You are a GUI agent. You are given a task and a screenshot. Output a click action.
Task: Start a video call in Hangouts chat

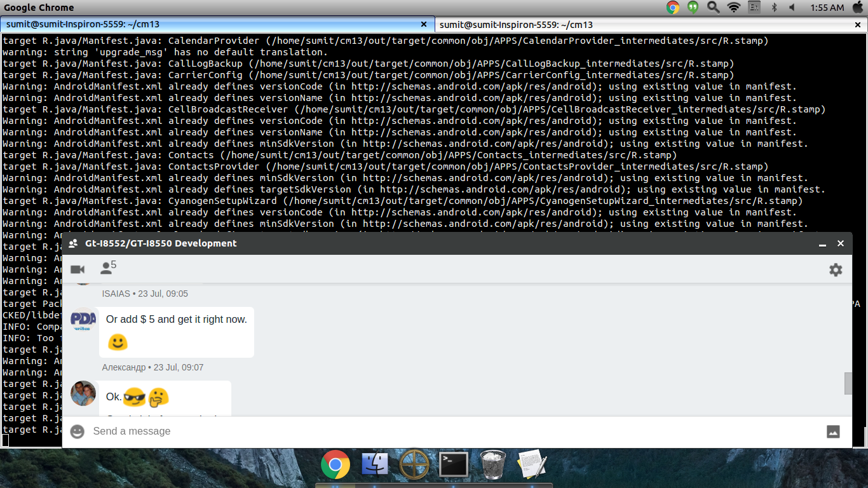pos(78,269)
